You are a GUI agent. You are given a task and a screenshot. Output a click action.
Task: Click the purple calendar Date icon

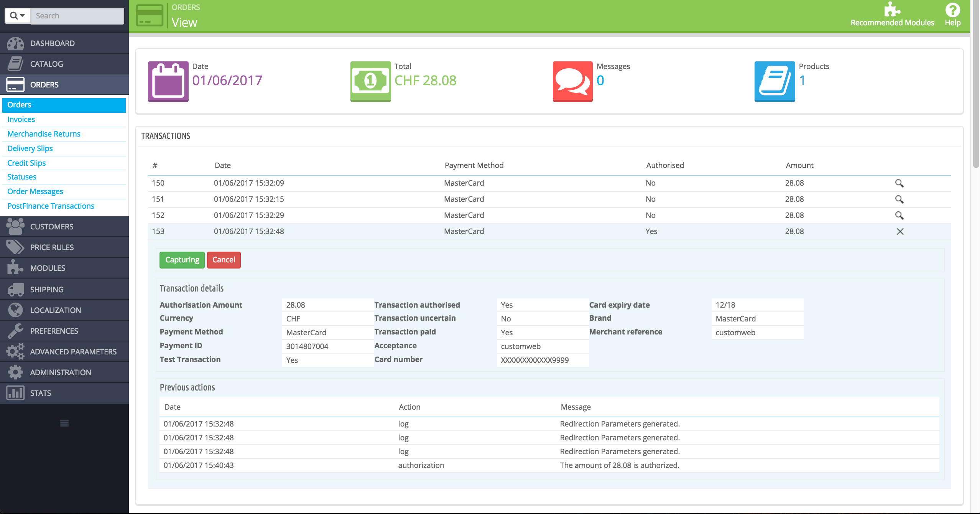(168, 81)
